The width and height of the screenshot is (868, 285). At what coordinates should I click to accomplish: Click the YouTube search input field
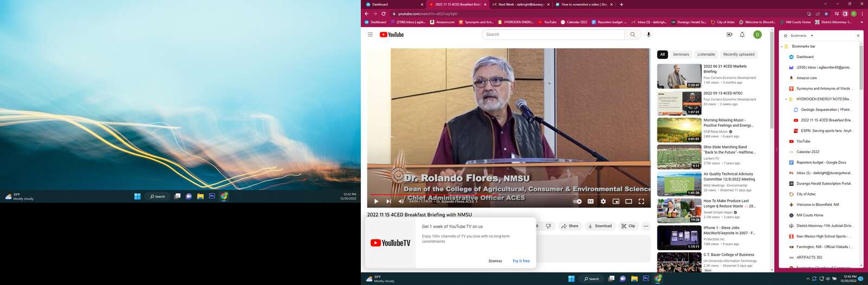pos(553,35)
